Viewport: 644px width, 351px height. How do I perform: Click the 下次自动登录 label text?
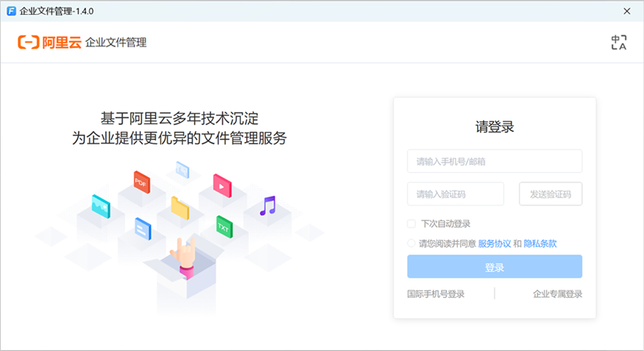[x=446, y=224]
